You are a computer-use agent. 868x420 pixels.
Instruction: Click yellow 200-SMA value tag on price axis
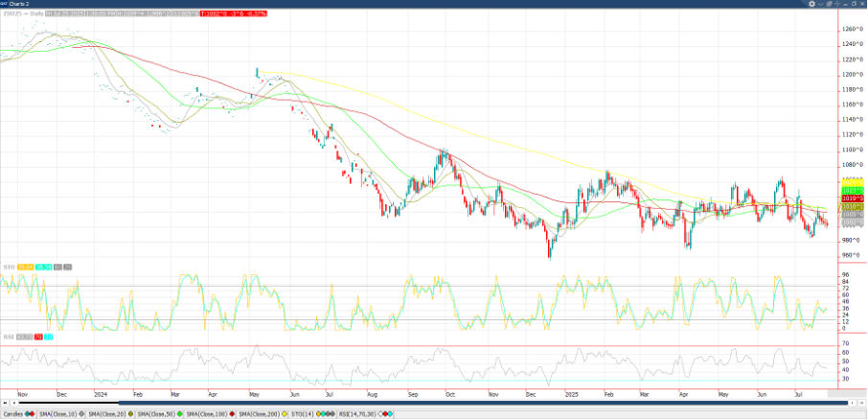[x=853, y=182]
